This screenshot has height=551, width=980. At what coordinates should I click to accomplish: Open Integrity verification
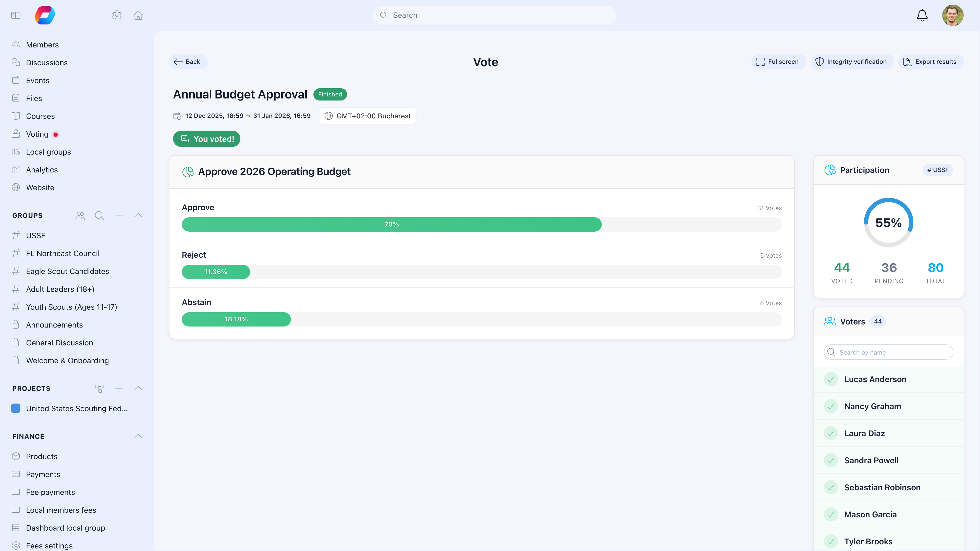tap(852, 61)
